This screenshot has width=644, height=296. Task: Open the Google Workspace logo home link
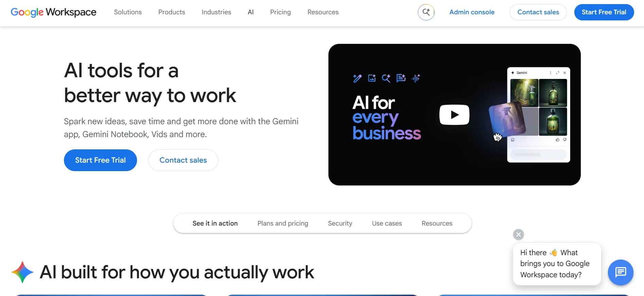pos(53,12)
